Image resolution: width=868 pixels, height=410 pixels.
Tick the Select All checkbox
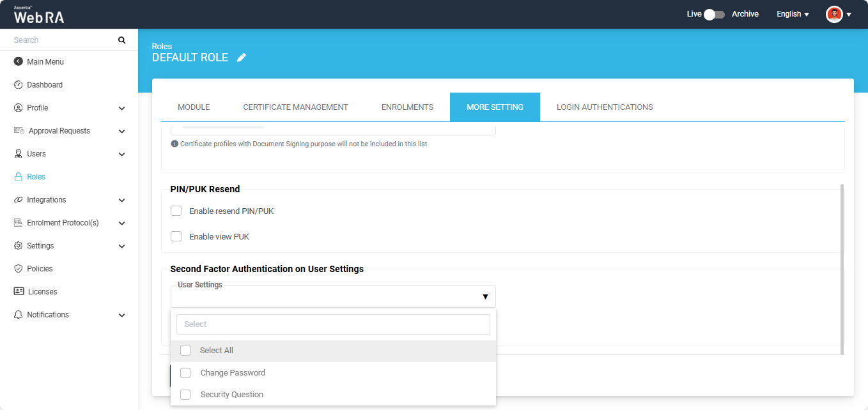point(185,351)
